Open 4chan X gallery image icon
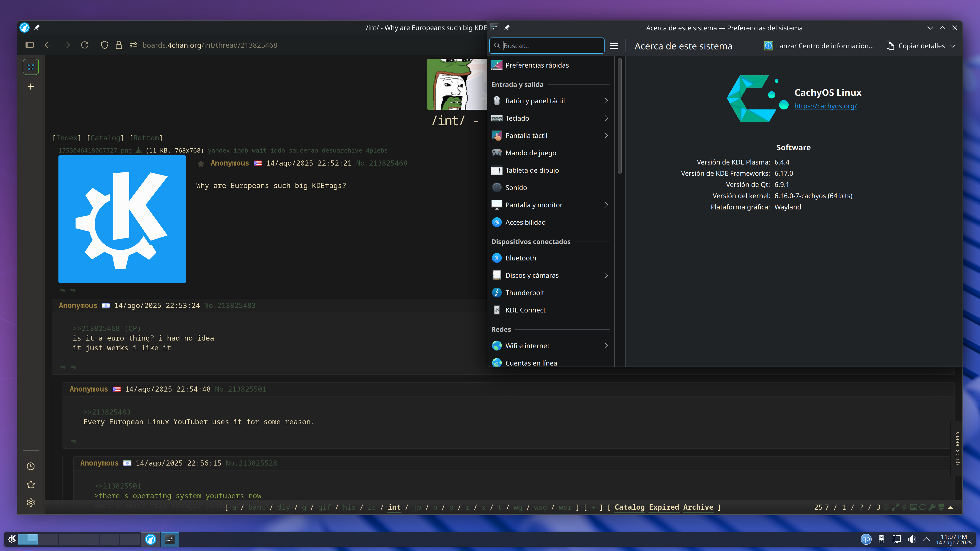The height and width of the screenshot is (551, 980). tap(913, 507)
